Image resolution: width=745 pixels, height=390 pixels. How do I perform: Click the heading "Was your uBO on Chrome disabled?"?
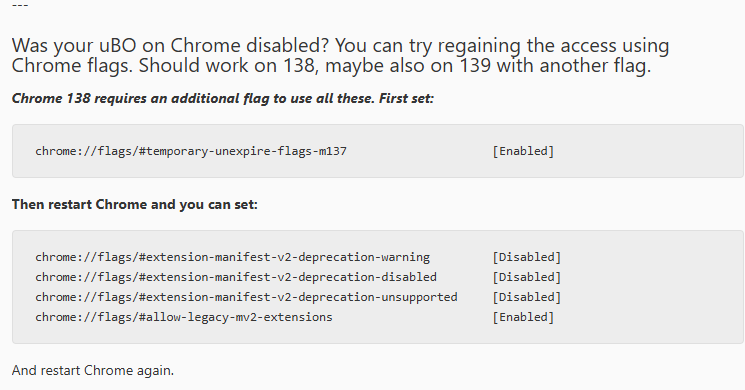(x=171, y=46)
